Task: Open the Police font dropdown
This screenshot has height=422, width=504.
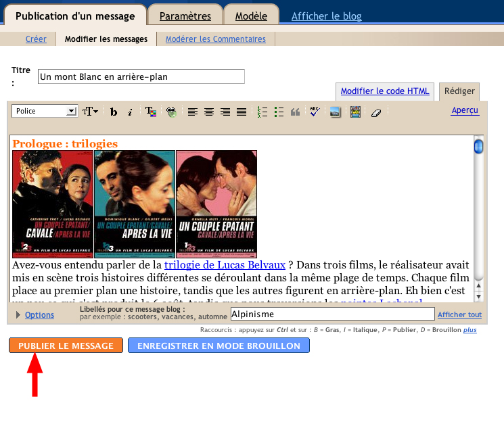Action: click(45, 111)
